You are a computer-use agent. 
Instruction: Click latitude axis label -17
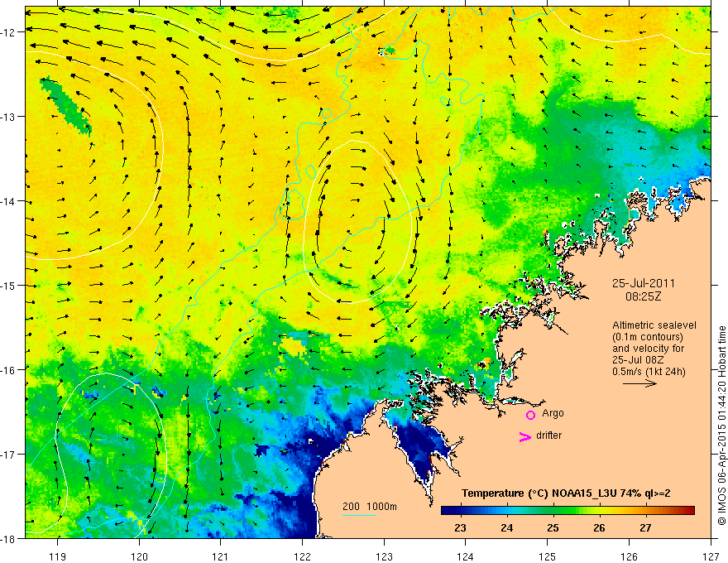click(8, 455)
